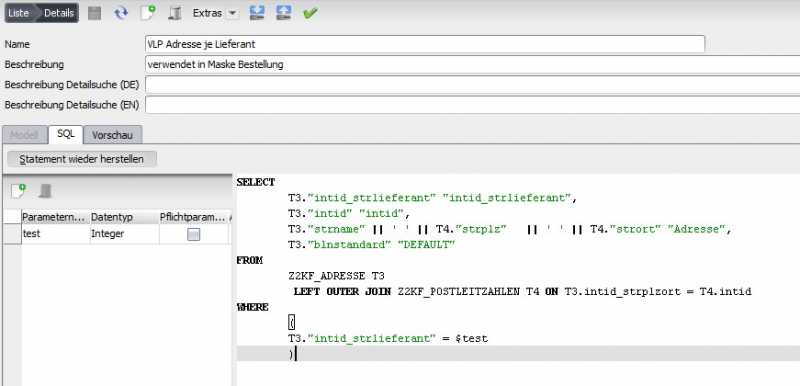
Task: Click the green checkmark validate icon
Action: pos(310,13)
